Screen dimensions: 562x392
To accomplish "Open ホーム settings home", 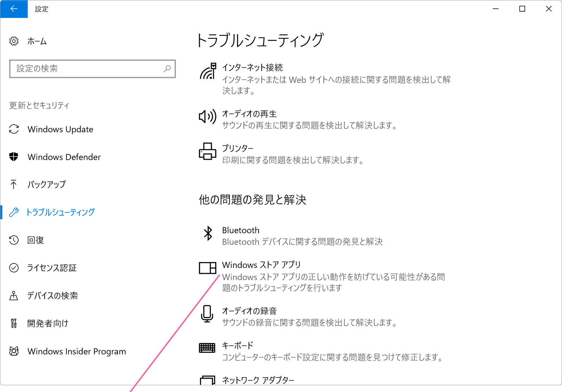I will [x=37, y=41].
